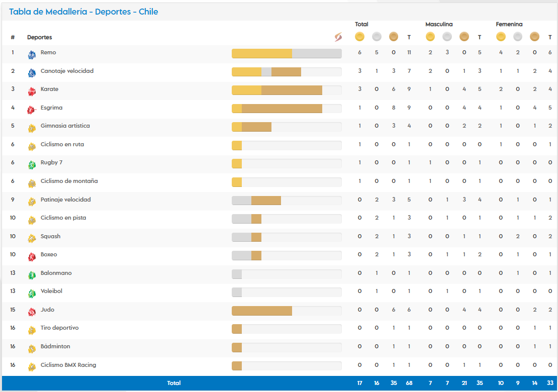Click the Judo sport icon

click(x=32, y=312)
